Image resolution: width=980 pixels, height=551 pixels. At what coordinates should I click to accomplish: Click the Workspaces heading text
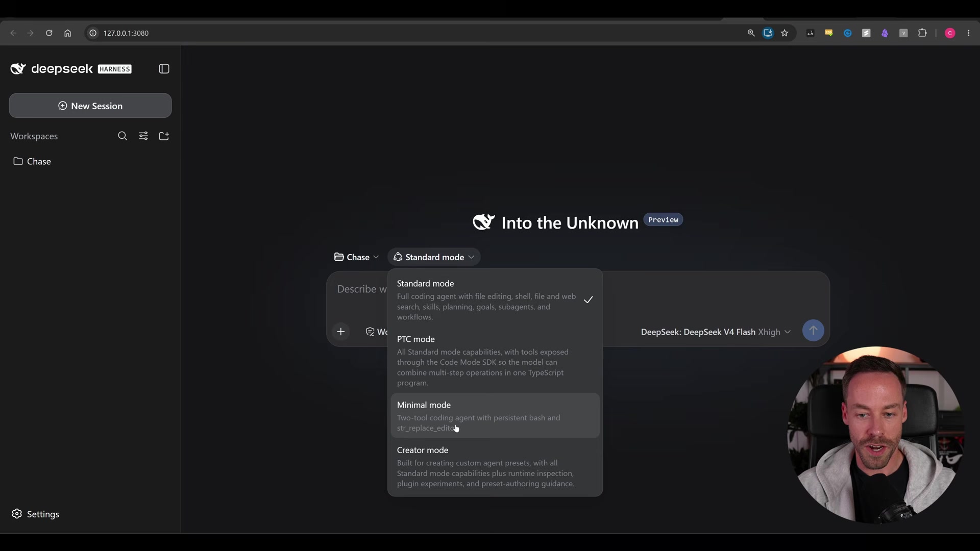(34, 136)
